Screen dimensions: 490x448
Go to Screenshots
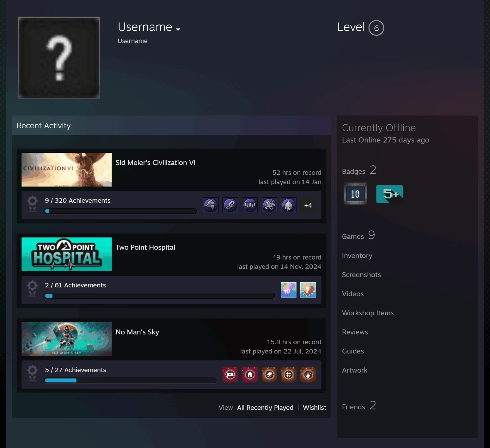pos(361,275)
